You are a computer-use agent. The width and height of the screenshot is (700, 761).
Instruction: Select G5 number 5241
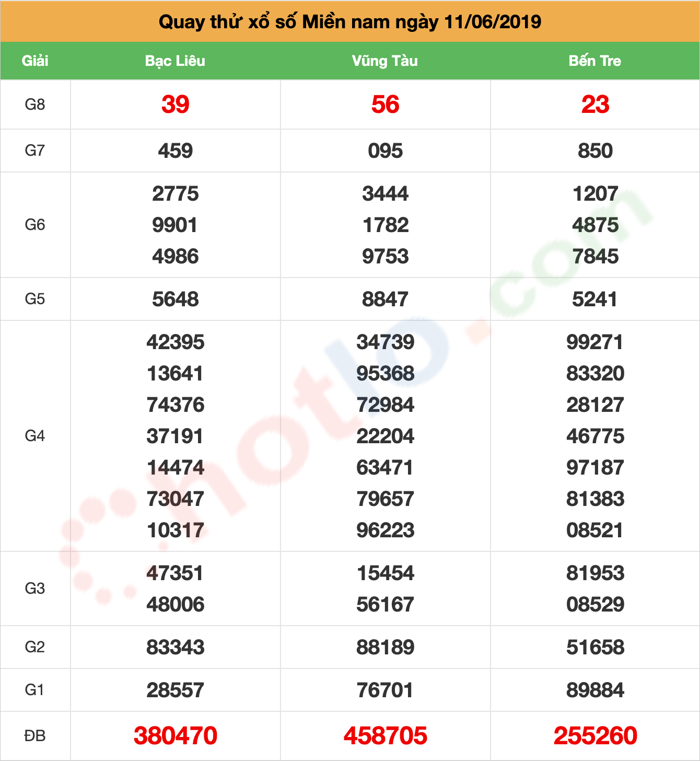click(596, 299)
